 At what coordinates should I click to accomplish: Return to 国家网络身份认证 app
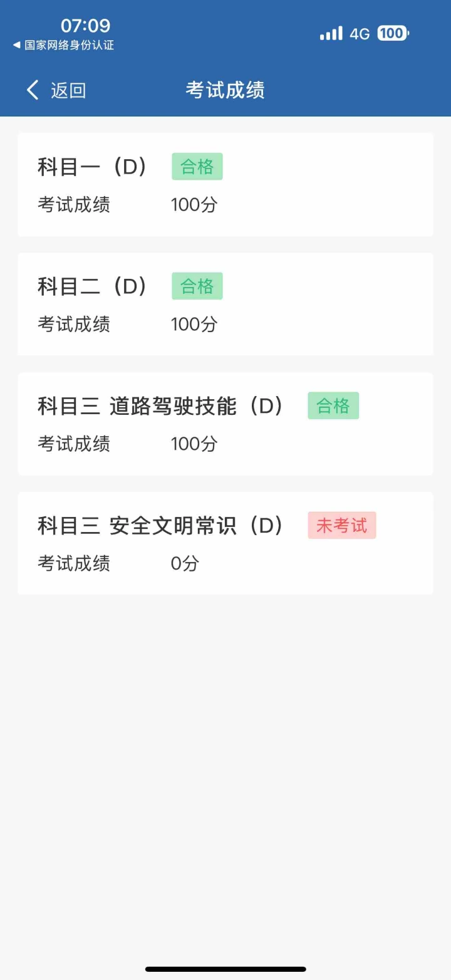coord(63,45)
